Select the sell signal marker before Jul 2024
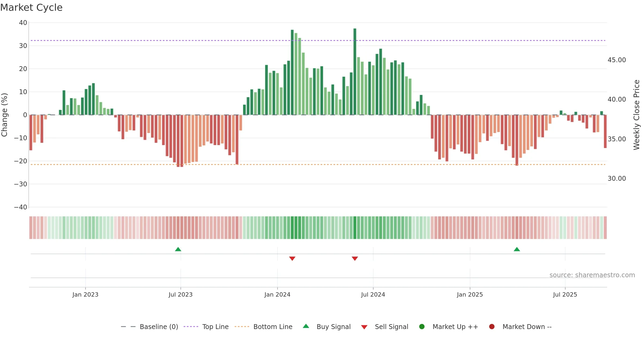Viewport: 644px width, 362px height. [x=355, y=258]
